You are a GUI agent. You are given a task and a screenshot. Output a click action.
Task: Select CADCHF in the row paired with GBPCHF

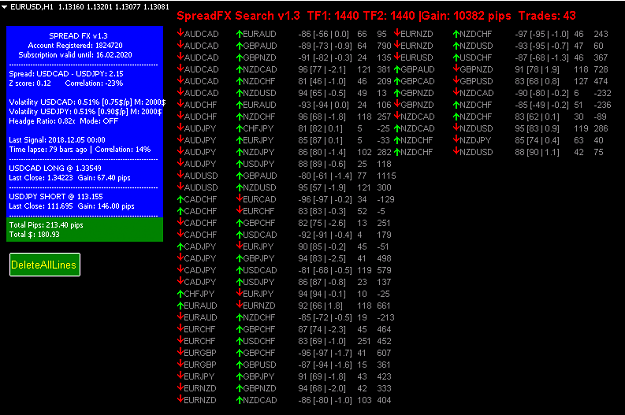(200, 223)
